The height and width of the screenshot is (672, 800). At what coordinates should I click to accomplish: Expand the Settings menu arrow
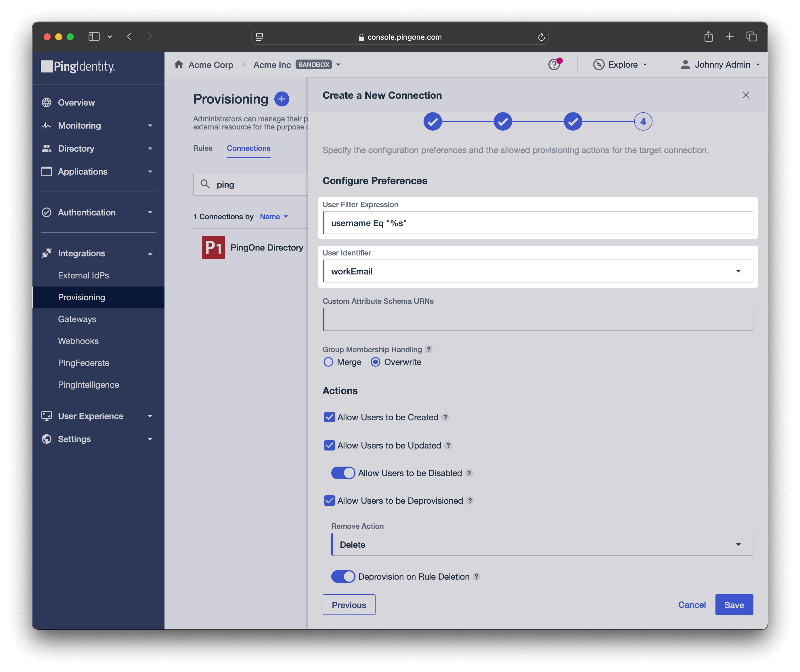150,439
